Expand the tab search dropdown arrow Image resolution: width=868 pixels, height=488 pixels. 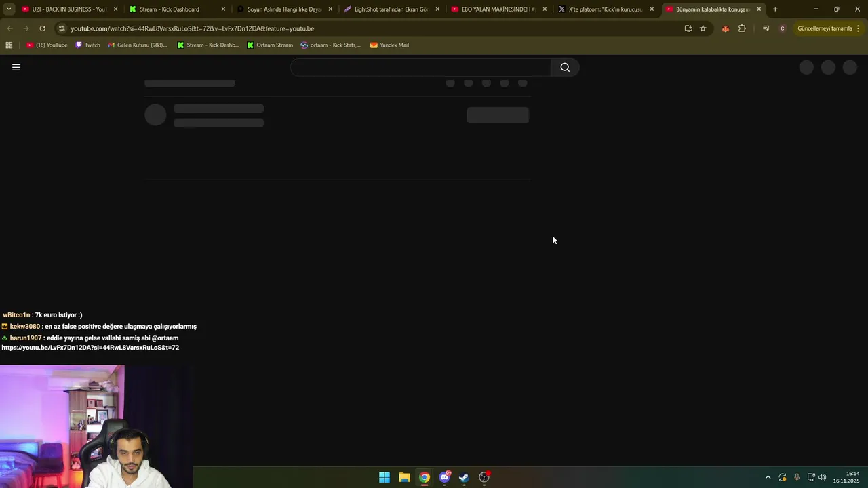(9, 9)
